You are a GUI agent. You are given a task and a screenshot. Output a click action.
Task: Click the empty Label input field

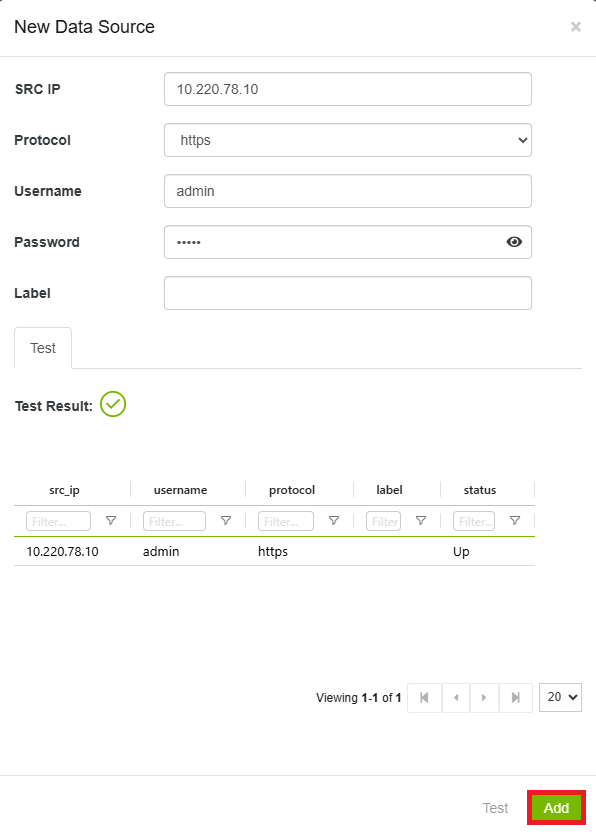(x=348, y=293)
